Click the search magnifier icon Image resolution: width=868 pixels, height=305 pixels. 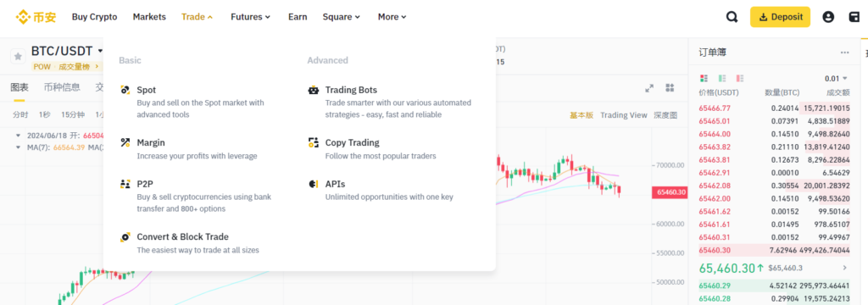point(732,17)
